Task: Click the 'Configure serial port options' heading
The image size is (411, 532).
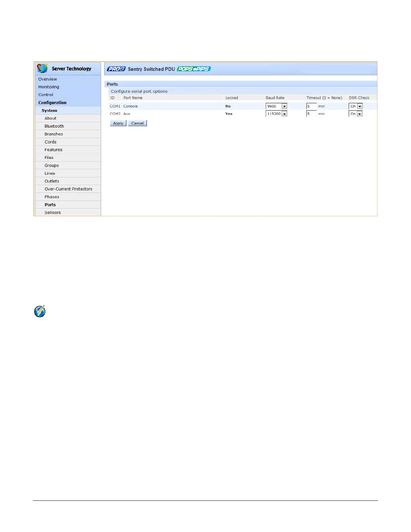Action: click(139, 91)
